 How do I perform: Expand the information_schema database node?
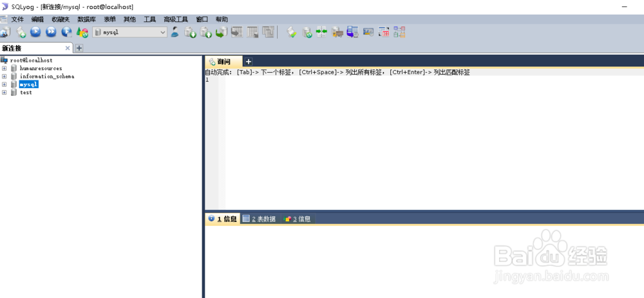(x=4, y=76)
